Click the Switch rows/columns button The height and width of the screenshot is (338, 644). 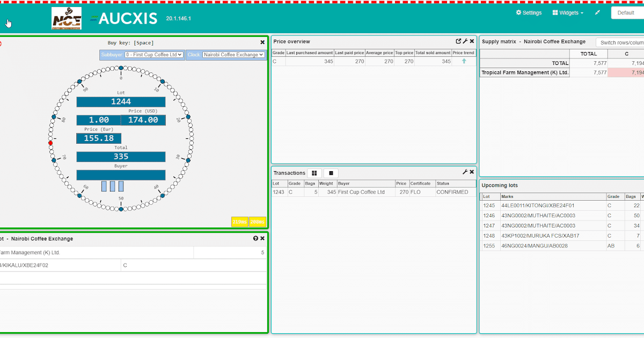pos(621,42)
